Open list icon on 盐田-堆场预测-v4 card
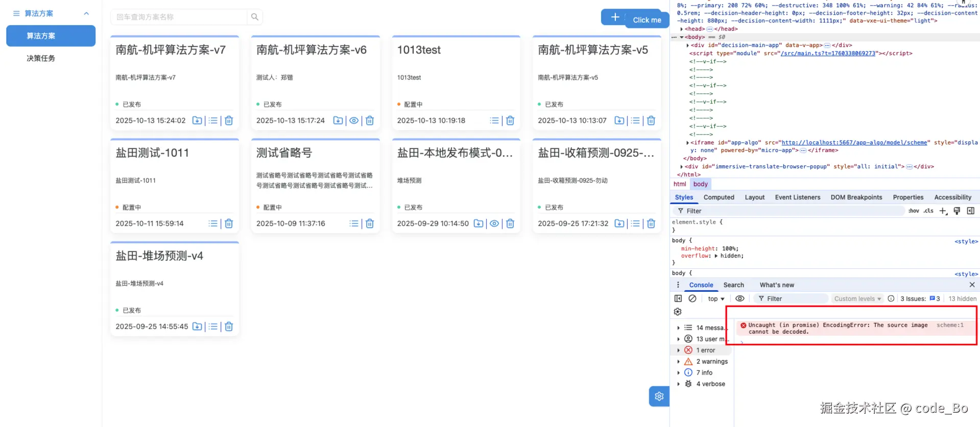Screen dimensions: 980x427 coord(213,326)
